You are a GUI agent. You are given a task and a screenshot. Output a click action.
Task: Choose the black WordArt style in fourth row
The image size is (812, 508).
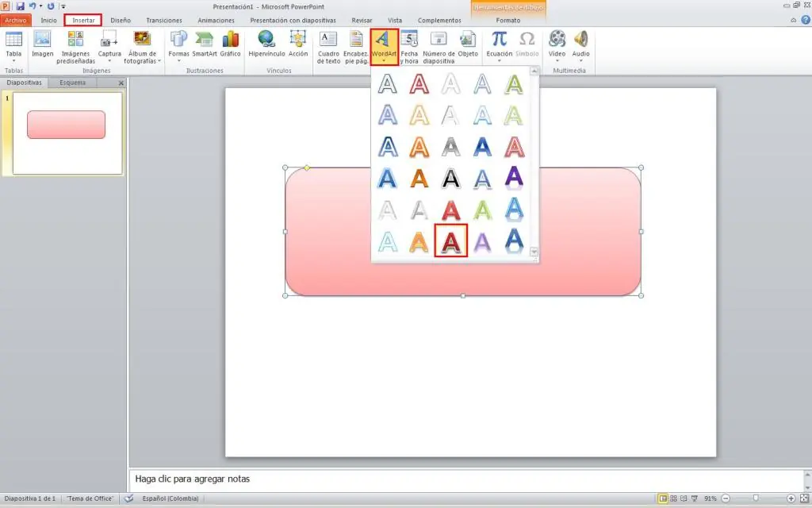pyautogui.click(x=450, y=179)
